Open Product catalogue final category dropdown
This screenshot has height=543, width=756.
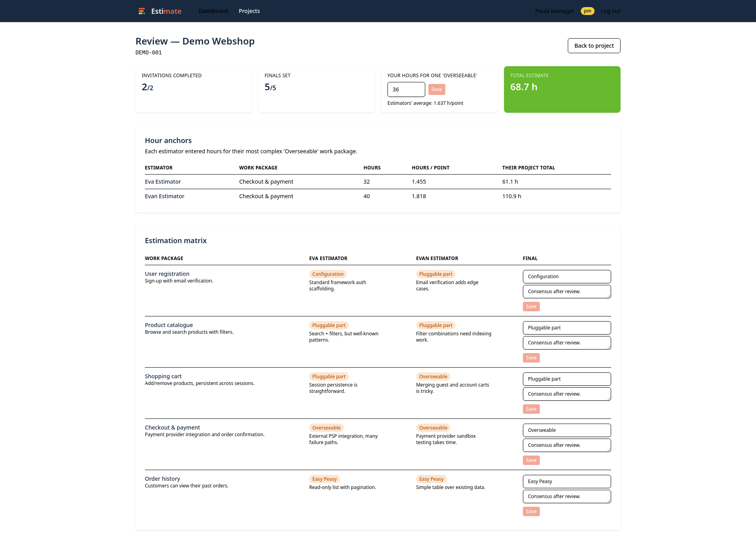567,328
